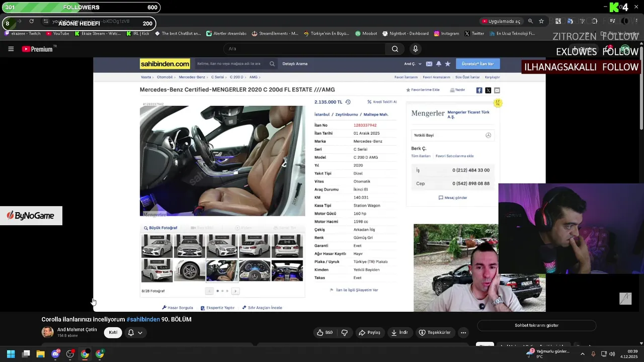Open the Nightbot - Dashboard bookmark
The image size is (644, 362).
(405, 34)
